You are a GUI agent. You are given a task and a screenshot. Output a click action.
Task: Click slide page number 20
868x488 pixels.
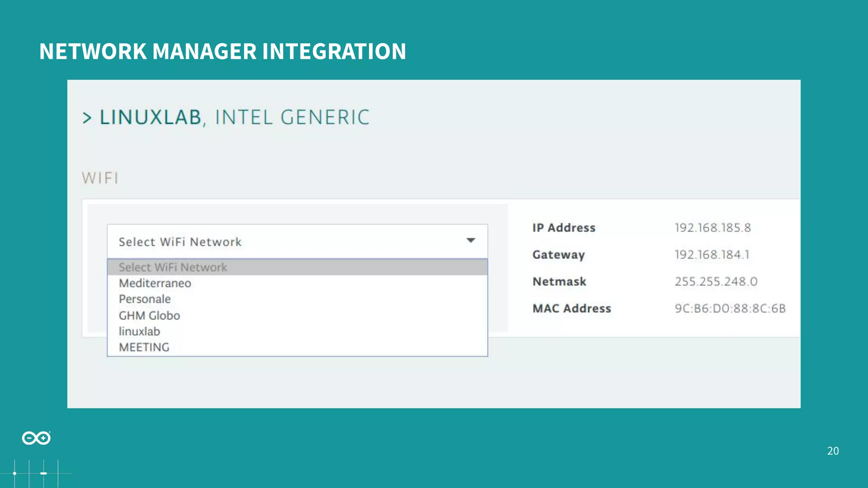click(833, 451)
